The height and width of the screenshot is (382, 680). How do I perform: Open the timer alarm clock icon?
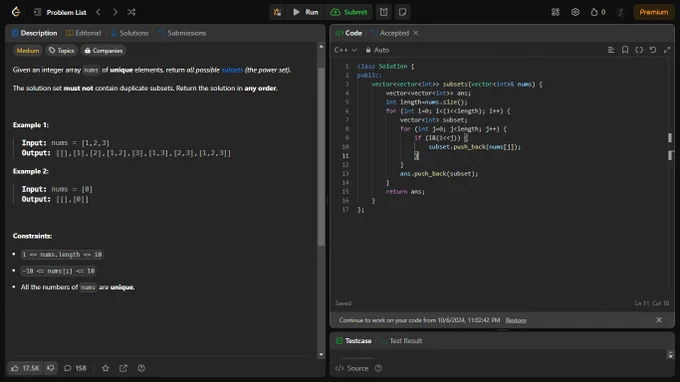[x=384, y=12]
